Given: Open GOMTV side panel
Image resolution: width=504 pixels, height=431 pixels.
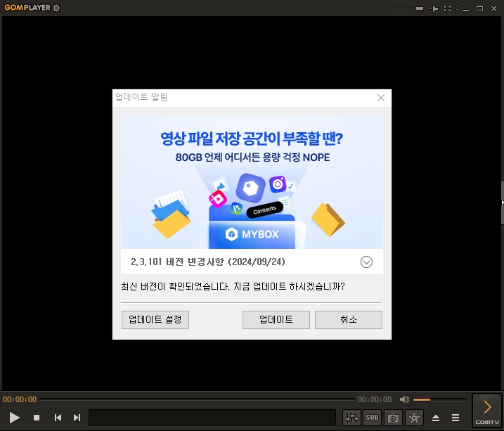Looking at the screenshot, I should tap(487, 411).
